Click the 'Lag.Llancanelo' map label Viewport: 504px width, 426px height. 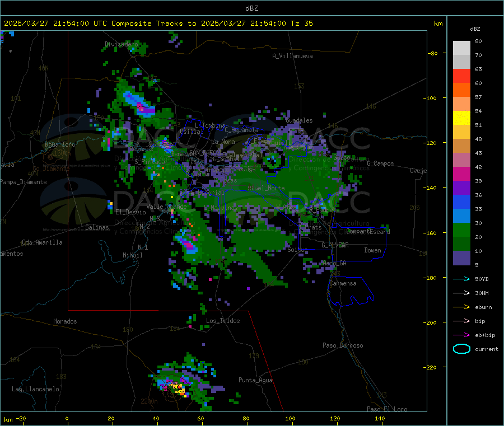pyautogui.click(x=35, y=390)
